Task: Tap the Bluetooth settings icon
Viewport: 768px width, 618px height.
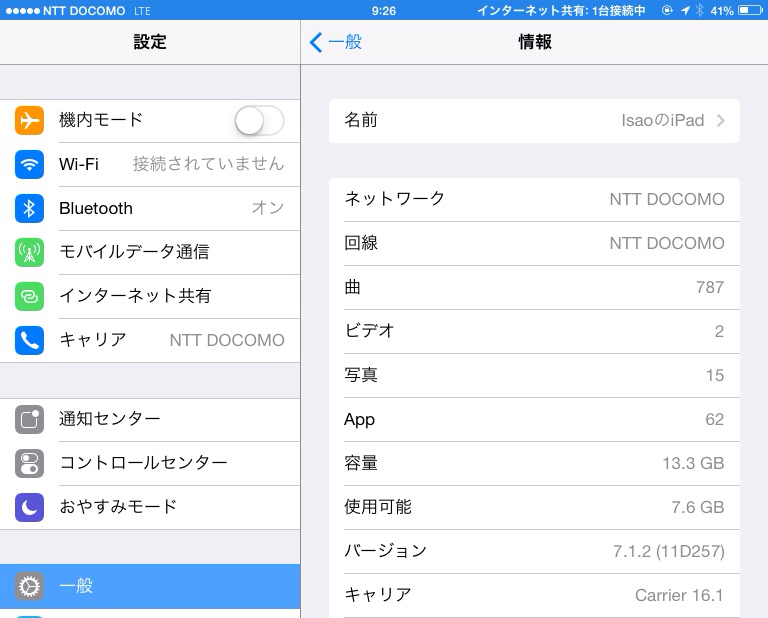Action: (x=29, y=209)
